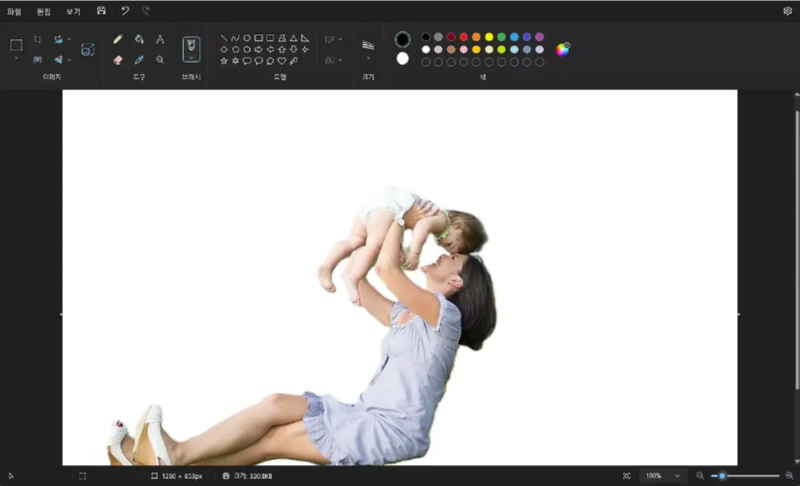
Task: Activate the Color picker eyedropper tool
Action: [139, 60]
